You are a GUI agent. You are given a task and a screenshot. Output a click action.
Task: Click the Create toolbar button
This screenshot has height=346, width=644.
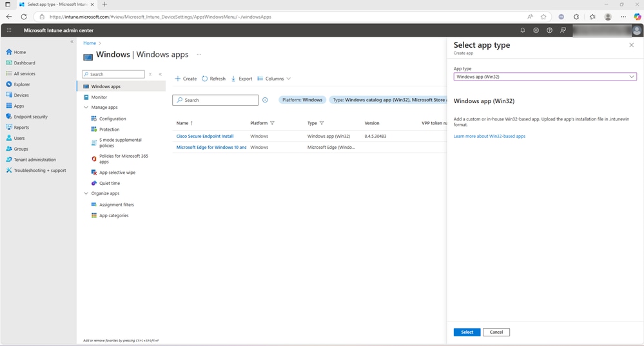coord(186,79)
